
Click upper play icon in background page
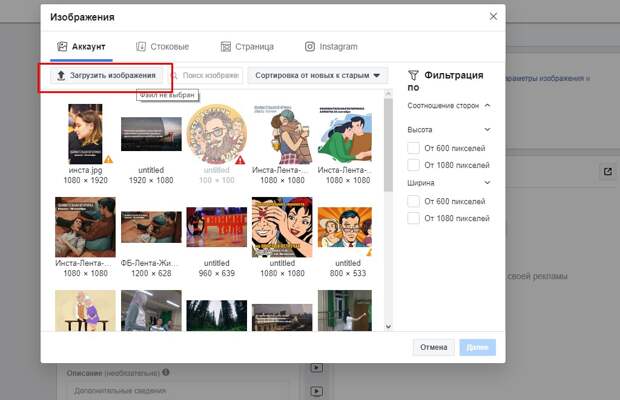pos(316,368)
